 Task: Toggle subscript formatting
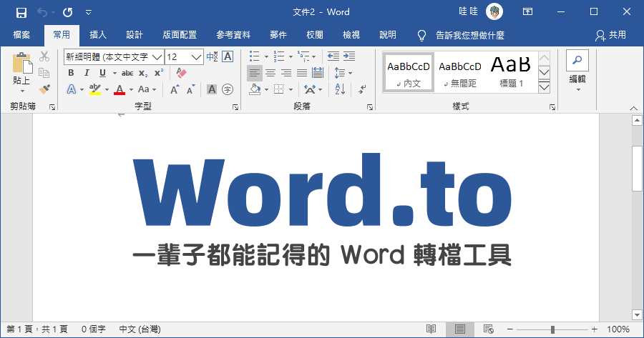coord(143,73)
